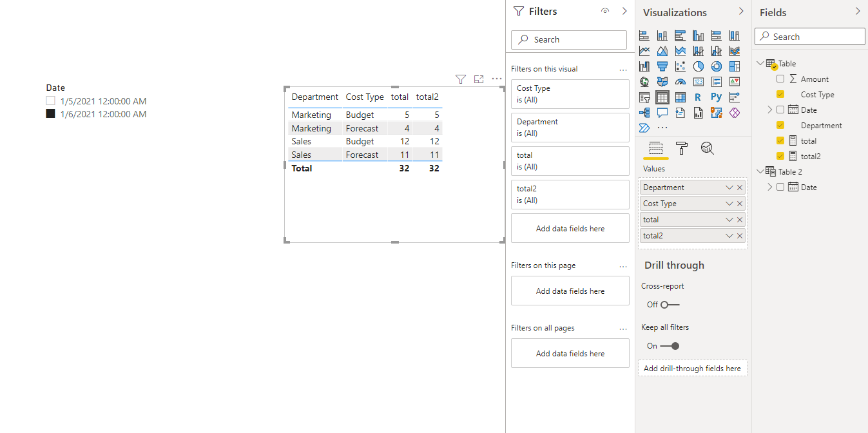Viewport: 868px width, 433px height.
Task: Select the Power Apps visual
Action: click(x=735, y=113)
